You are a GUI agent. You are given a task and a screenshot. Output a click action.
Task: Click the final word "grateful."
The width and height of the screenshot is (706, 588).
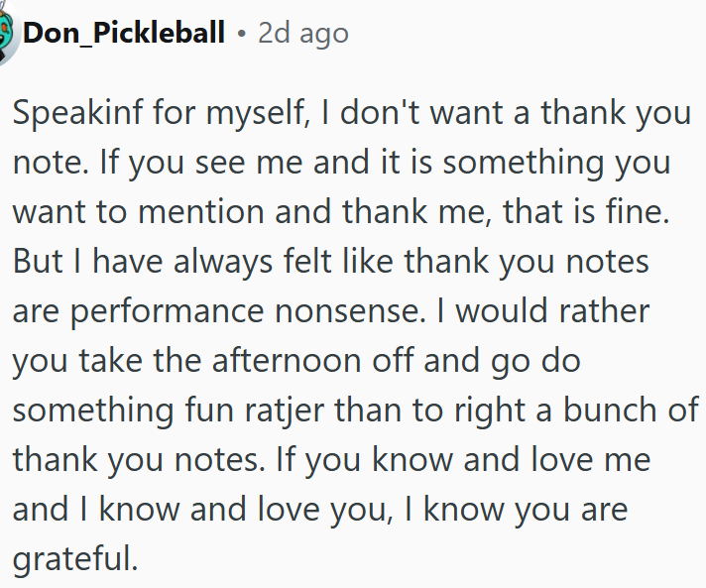coord(74,558)
